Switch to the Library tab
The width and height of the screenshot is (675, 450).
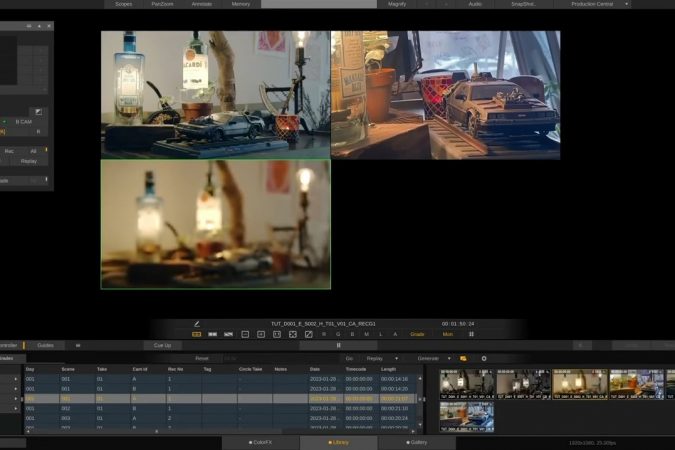pyautogui.click(x=340, y=442)
